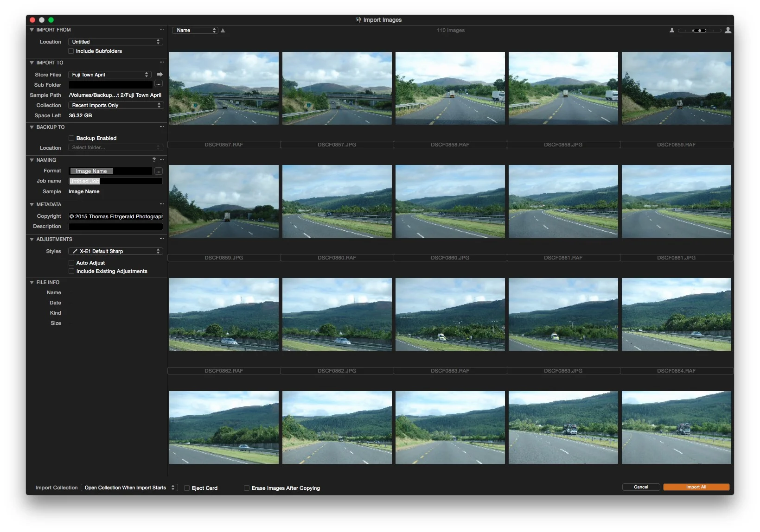
Task: Select thumbnail DSCF0858.RAF
Action: click(x=450, y=88)
